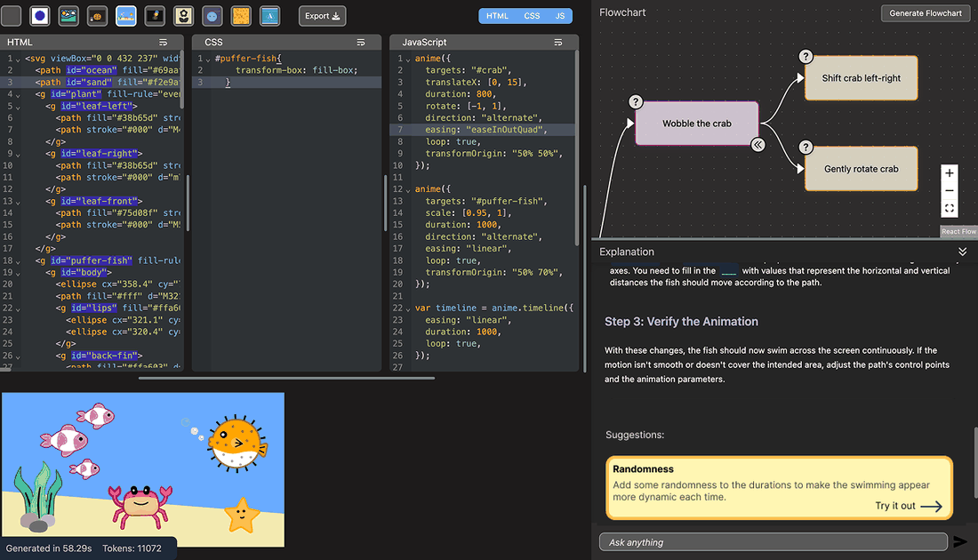The width and height of the screenshot is (978, 560).
Task: Open the dark rocket example thumbnail
Action: 155,16
